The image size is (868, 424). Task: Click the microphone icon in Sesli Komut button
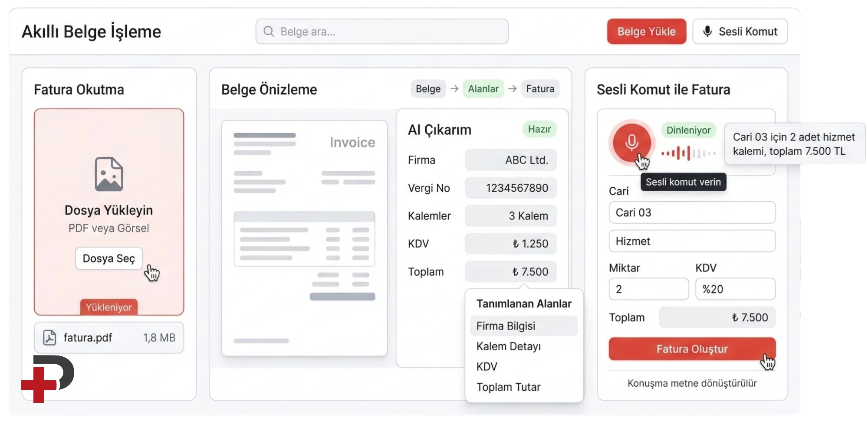(x=707, y=32)
